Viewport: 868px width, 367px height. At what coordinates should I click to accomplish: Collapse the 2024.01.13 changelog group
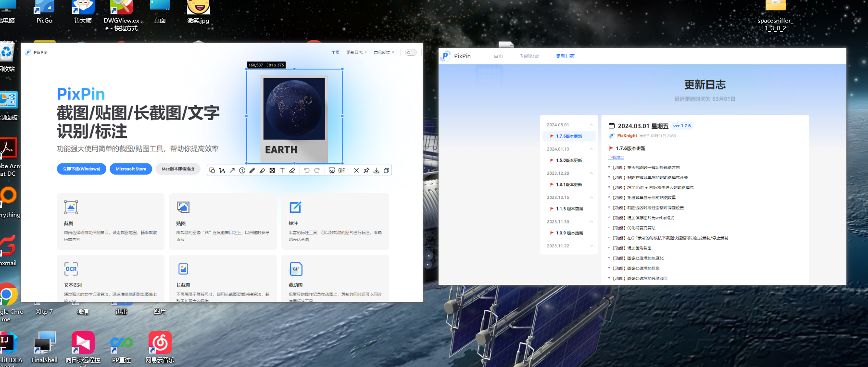[591, 149]
